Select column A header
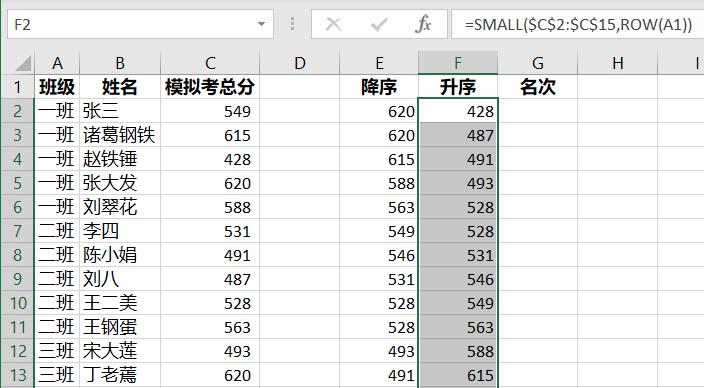 (x=57, y=63)
